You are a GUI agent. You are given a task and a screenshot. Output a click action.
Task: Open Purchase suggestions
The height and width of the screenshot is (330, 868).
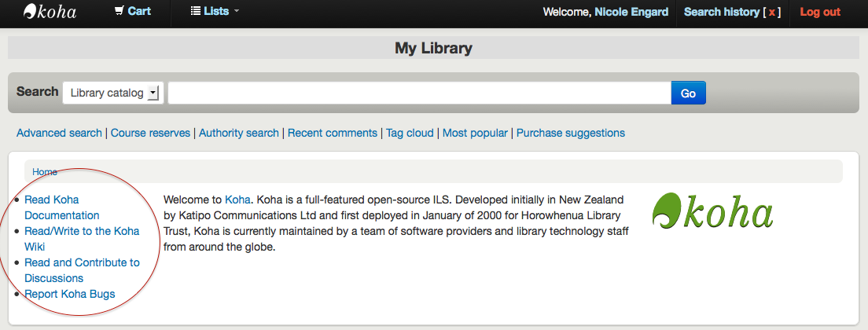(x=571, y=133)
